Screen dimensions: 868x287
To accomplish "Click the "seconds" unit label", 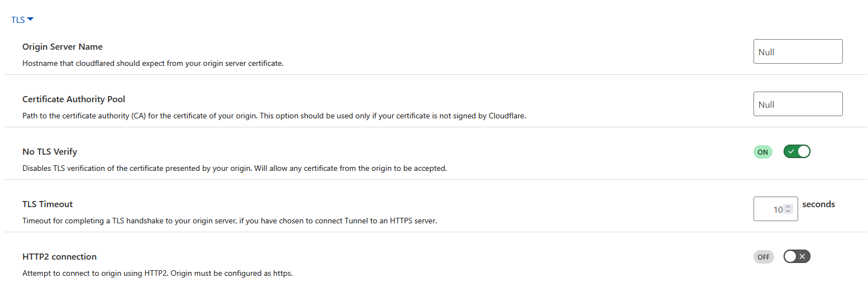I will click(818, 204).
